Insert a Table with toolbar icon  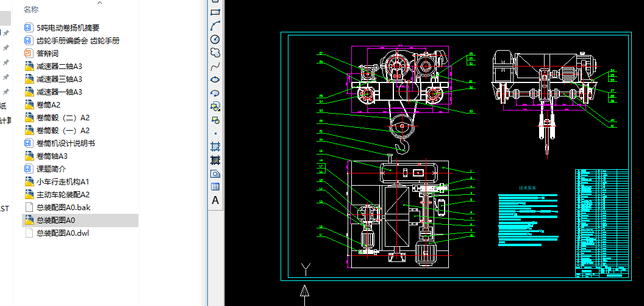tap(215, 187)
